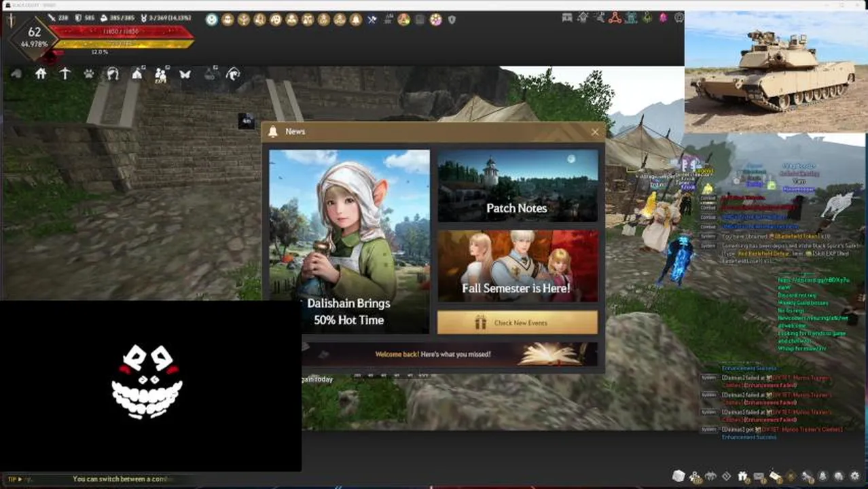Open the mail envelope icon

click(759, 477)
